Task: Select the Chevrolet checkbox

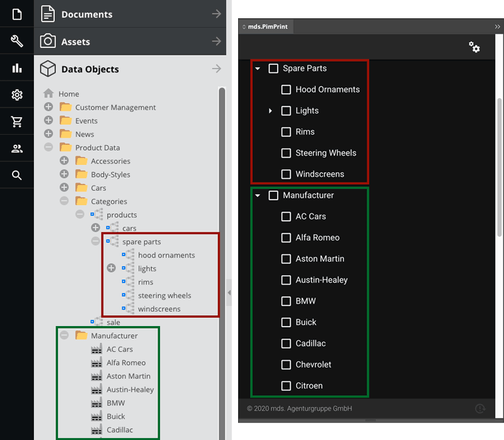Action: 286,364
